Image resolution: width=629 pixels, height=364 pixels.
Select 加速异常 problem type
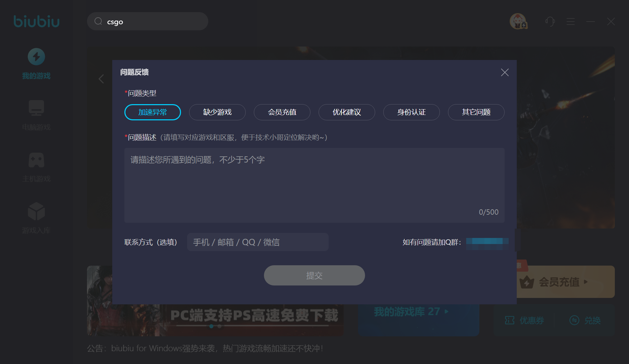point(152,112)
